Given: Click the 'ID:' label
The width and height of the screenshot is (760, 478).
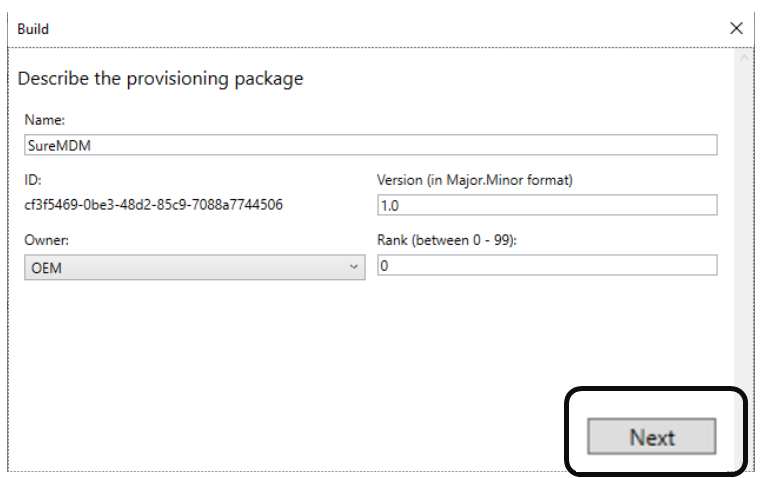Looking at the screenshot, I should 33,180.
